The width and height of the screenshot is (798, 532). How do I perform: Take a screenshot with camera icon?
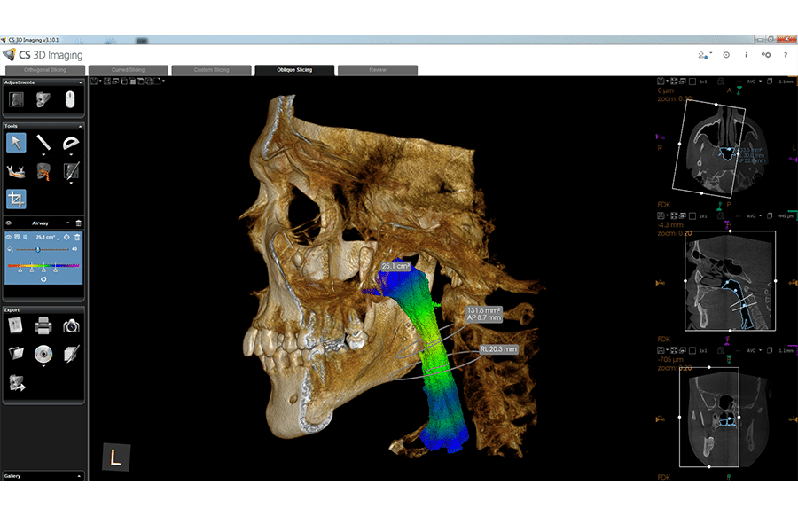(71, 325)
